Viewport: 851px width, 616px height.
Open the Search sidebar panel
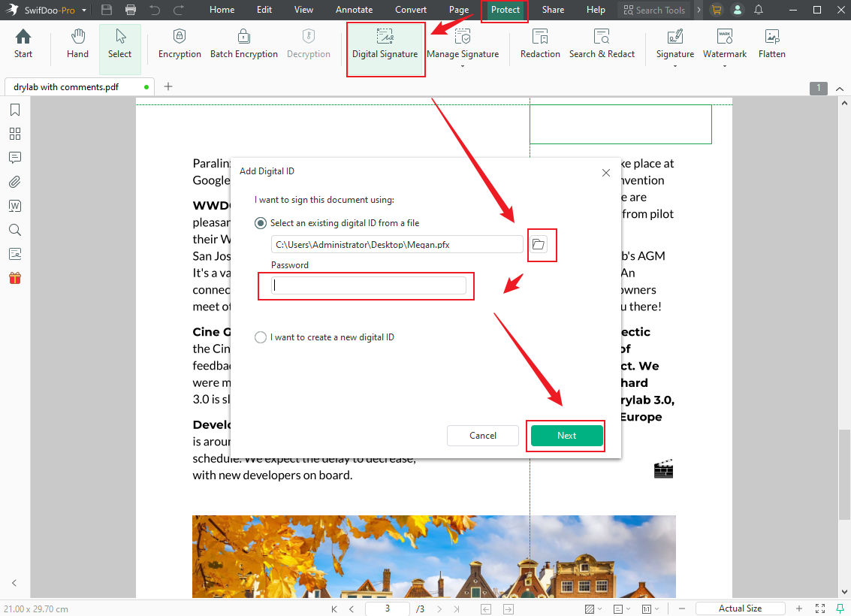14,230
